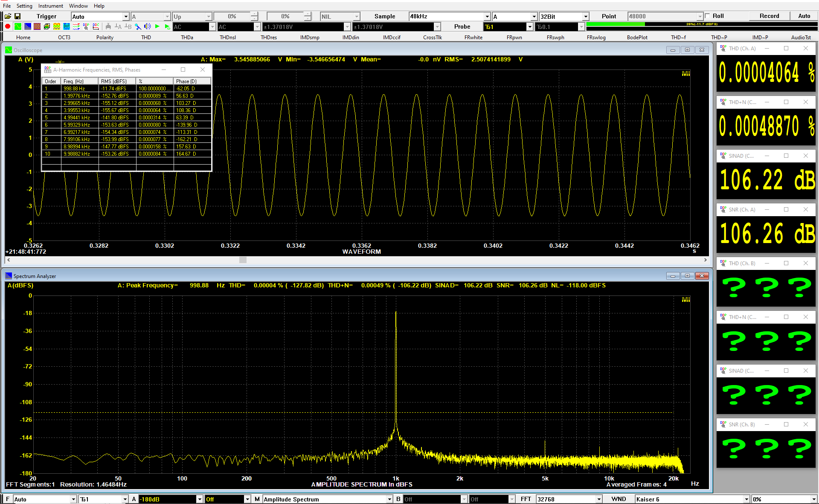This screenshot has height=504, width=819.
Task: Click the Save file floppy icon
Action: pos(17,16)
